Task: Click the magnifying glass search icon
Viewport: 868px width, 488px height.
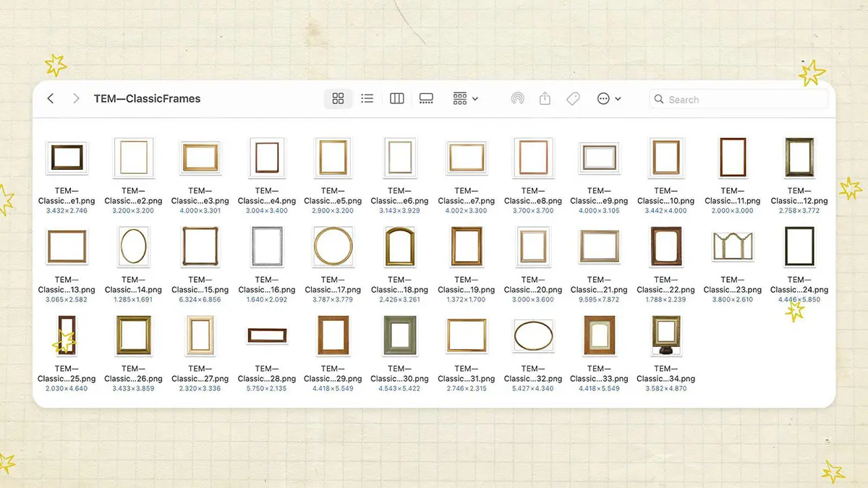Action: pyautogui.click(x=658, y=100)
